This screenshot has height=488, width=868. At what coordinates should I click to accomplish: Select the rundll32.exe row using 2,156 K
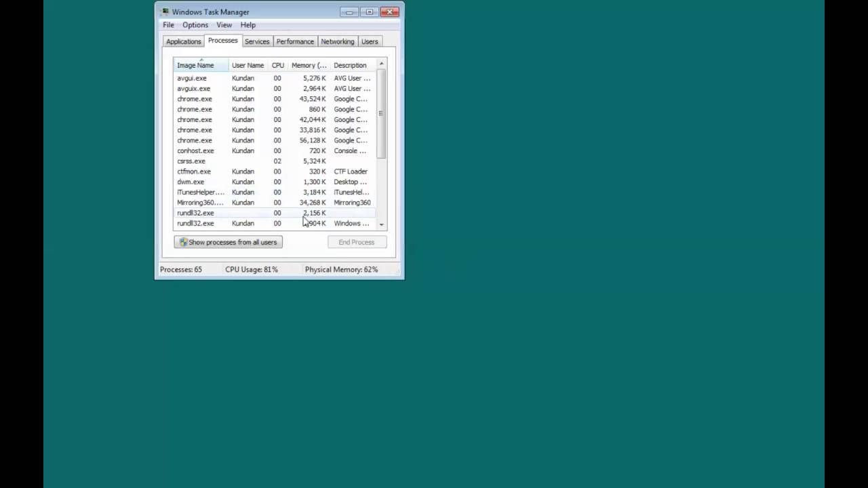pos(275,213)
